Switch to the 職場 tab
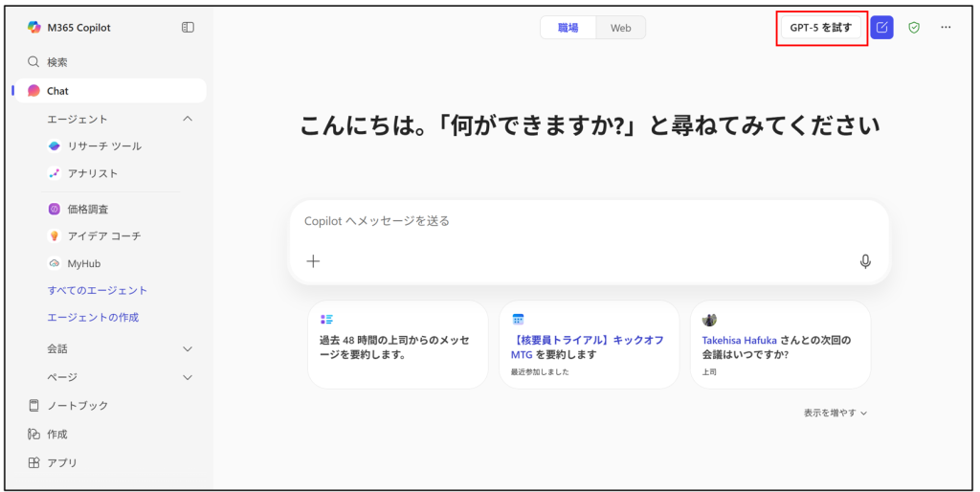Image resolution: width=980 pixels, height=492 pixels. [568, 28]
